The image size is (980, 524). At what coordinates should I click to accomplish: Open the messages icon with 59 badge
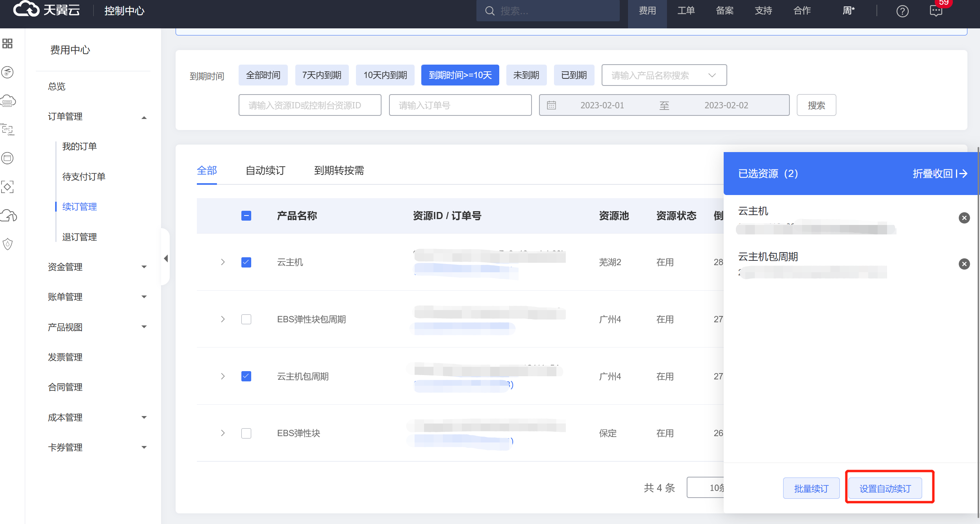(936, 11)
